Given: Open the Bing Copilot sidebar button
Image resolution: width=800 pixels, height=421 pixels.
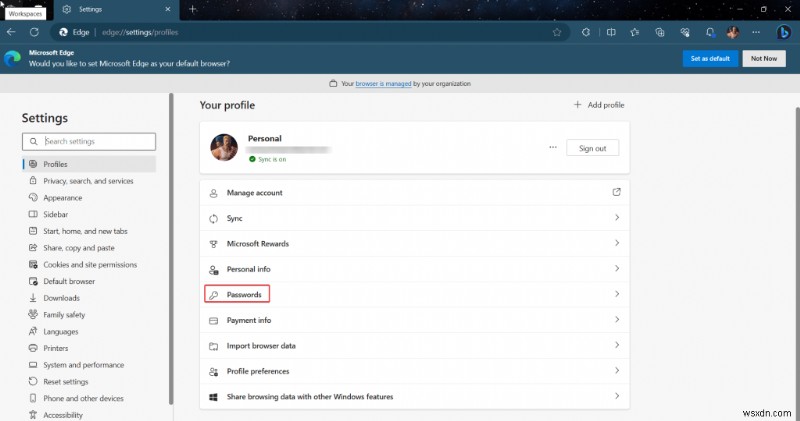Looking at the screenshot, I should coord(784,32).
